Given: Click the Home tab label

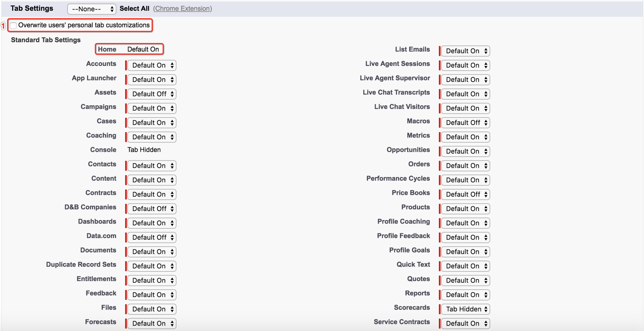Looking at the screenshot, I should [107, 49].
